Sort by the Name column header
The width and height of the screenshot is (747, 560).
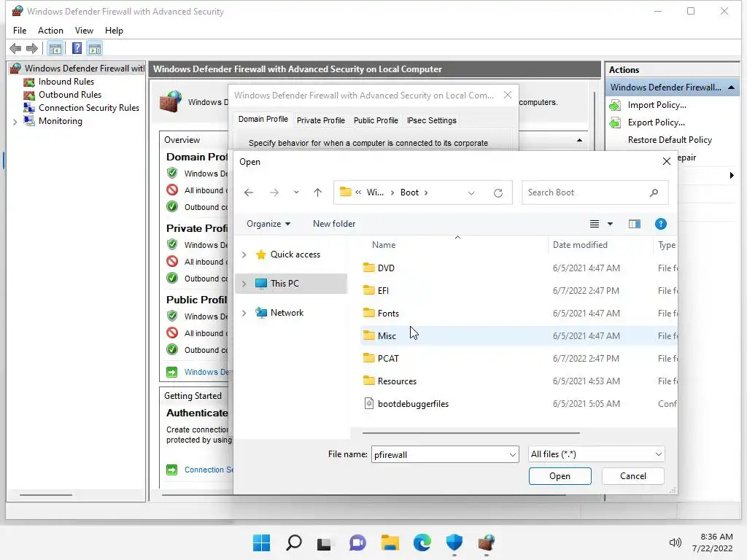click(384, 245)
